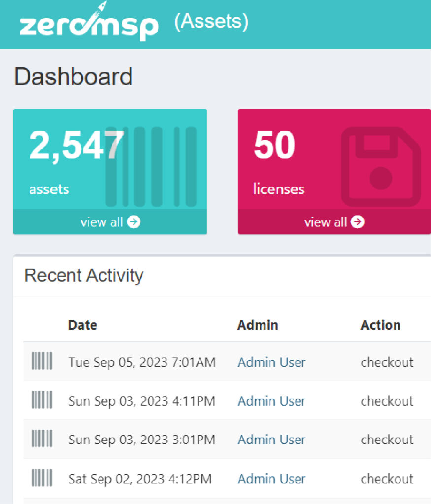
Task: Click checkout in the Sat Sep 02 row
Action: [387, 479]
